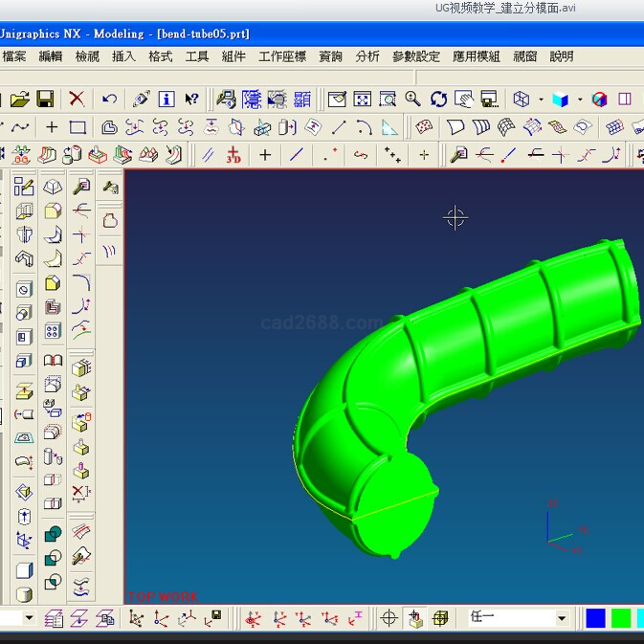Select the Basic Line tool icon
Image resolution: width=644 pixels, height=644 pixels.
[297, 155]
